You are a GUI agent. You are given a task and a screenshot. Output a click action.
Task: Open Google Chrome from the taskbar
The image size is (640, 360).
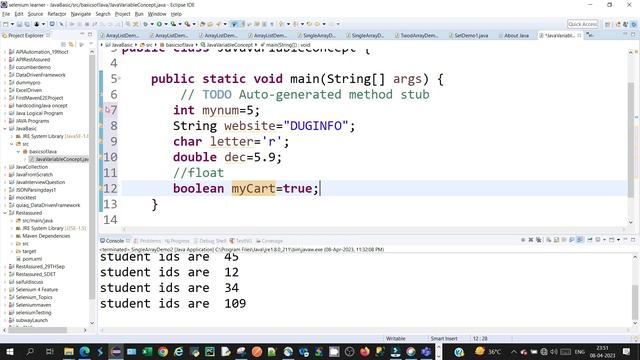coord(163,351)
